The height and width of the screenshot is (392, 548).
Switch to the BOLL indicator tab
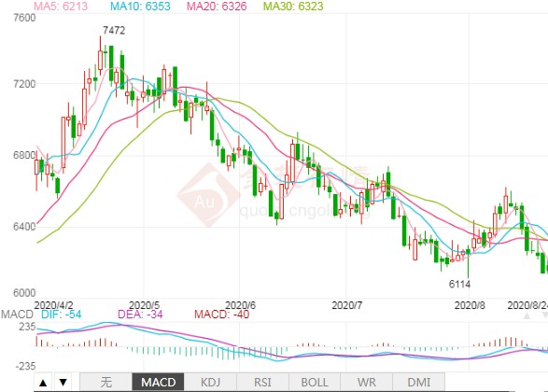tap(315, 382)
